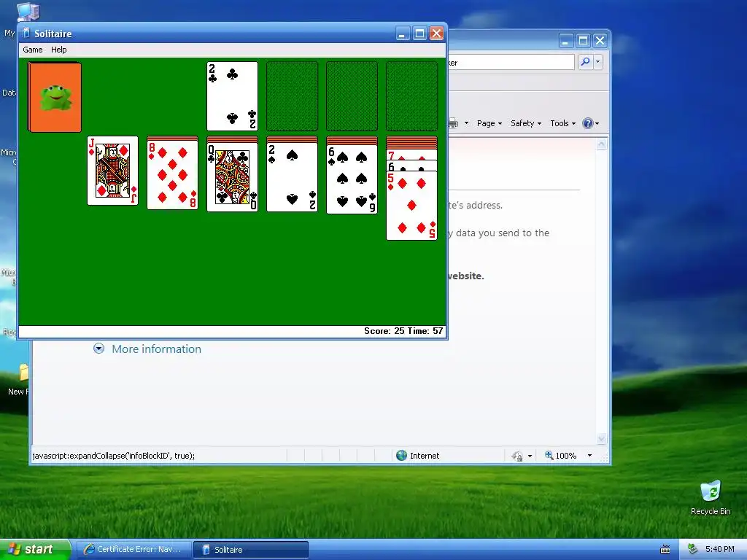The height and width of the screenshot is (560, 747).
Task: Select the 5 of diamonds card
Action: coord(411,206)
